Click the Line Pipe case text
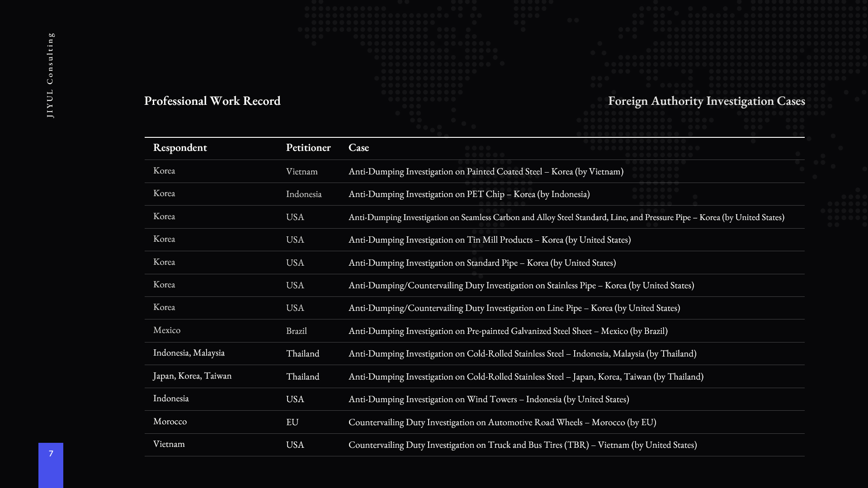This screenshot has width=868, height=488. coord(514,308)
